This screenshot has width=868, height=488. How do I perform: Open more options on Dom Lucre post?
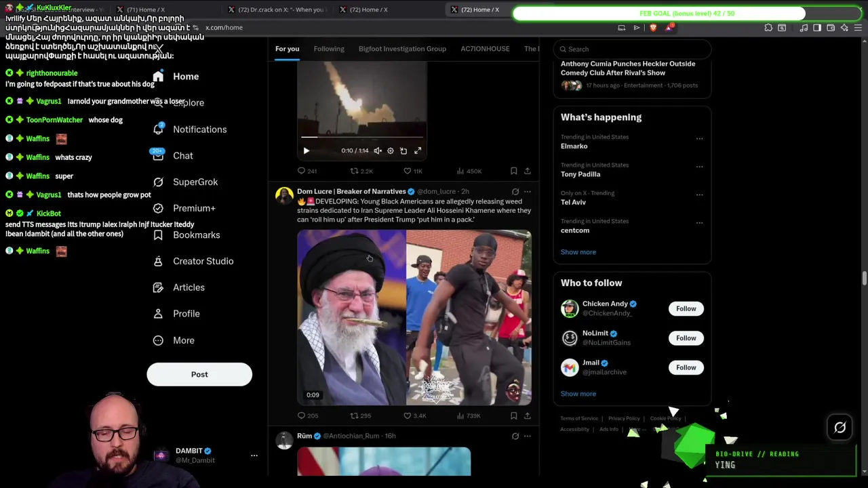click(527, 192)
